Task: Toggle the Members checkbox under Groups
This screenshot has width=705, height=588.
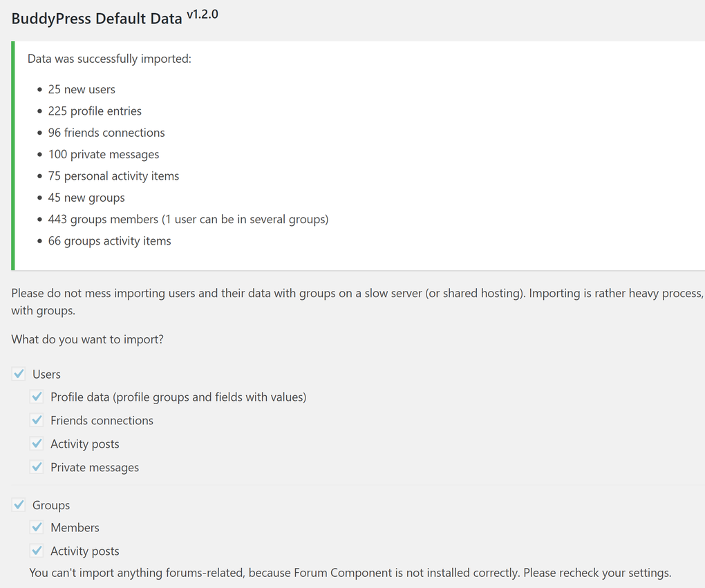Action: pyautogui.click(x=37, y=528)
